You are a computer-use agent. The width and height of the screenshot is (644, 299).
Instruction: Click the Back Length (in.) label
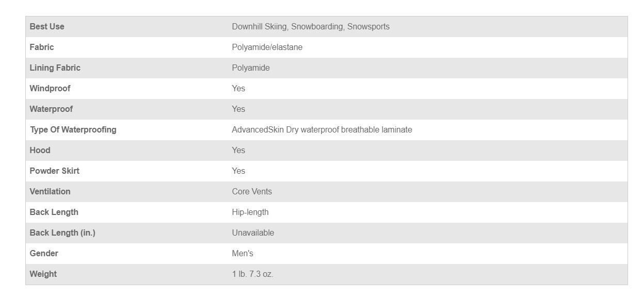pos(62,233)
